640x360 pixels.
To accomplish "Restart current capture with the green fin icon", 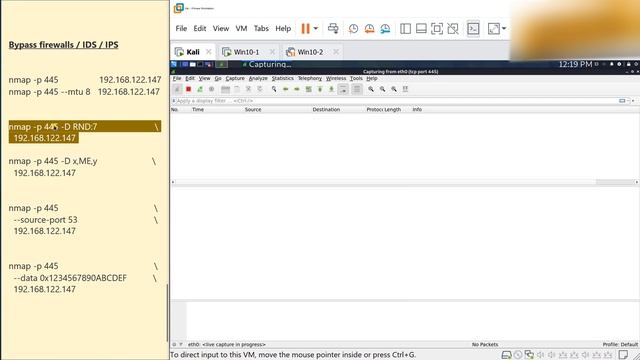I will point(200,89).
